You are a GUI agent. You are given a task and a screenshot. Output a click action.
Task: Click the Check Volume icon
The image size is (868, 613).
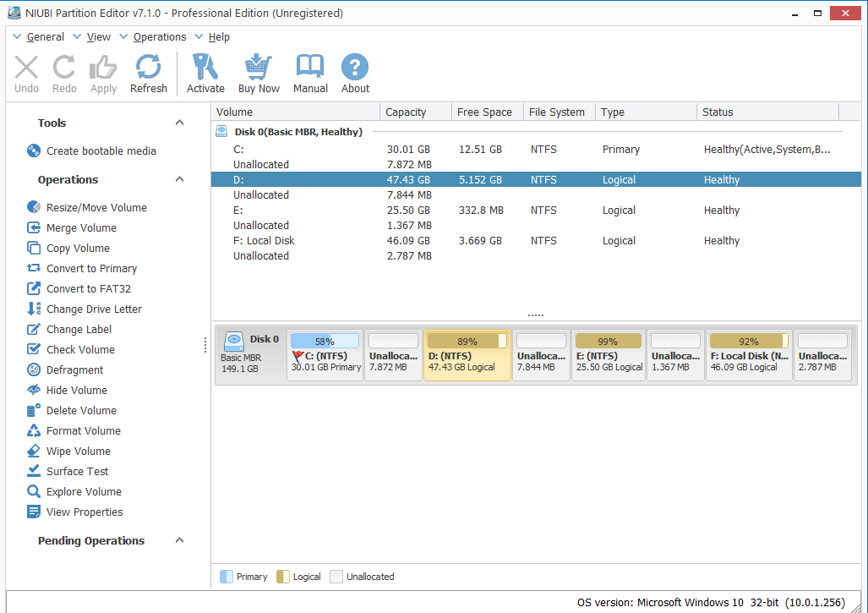[34, 349]
